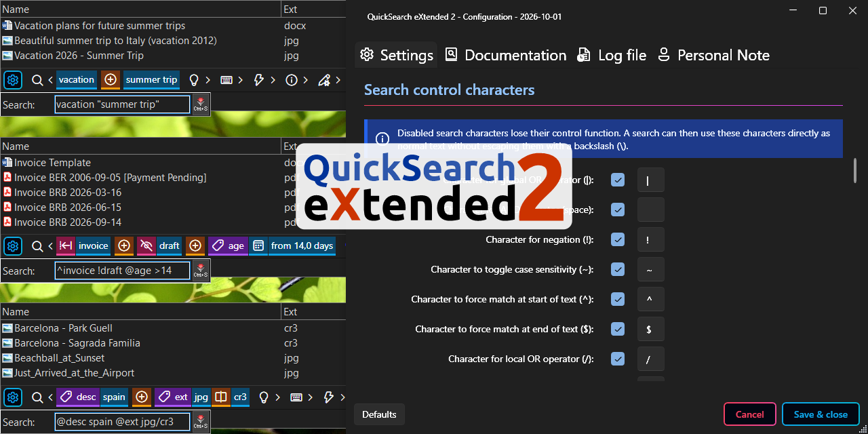Click the search box containing vacation "summer trip"

click(122, 104)
